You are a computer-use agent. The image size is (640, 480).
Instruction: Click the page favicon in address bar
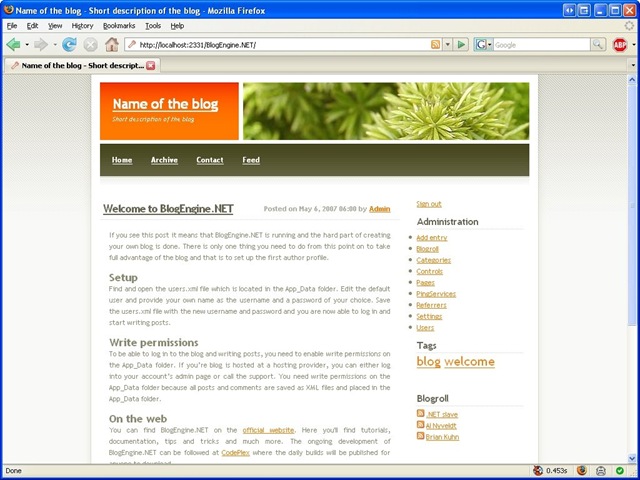[x=131, y=44]
